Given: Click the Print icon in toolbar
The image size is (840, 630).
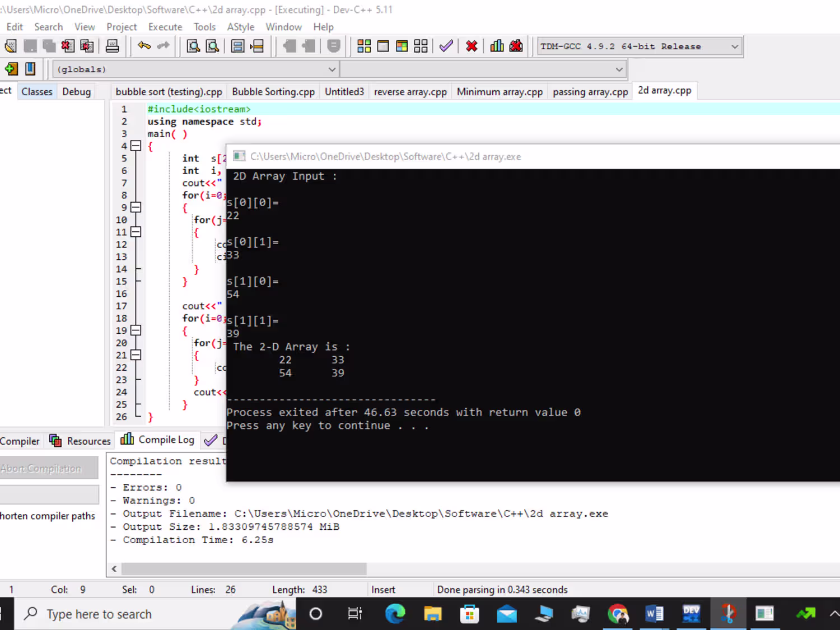Looking at the screenshot, I should click(x=112, y=46).
